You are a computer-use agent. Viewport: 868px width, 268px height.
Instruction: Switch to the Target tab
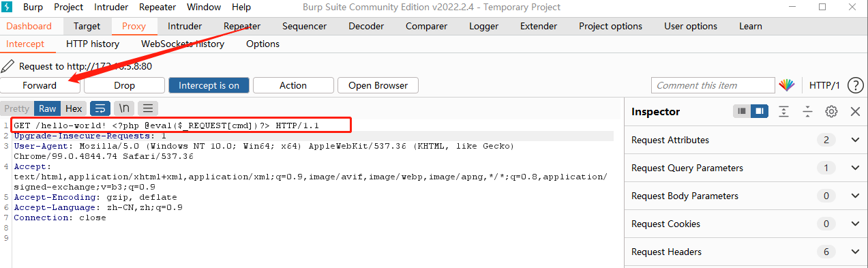pos(87,26)
